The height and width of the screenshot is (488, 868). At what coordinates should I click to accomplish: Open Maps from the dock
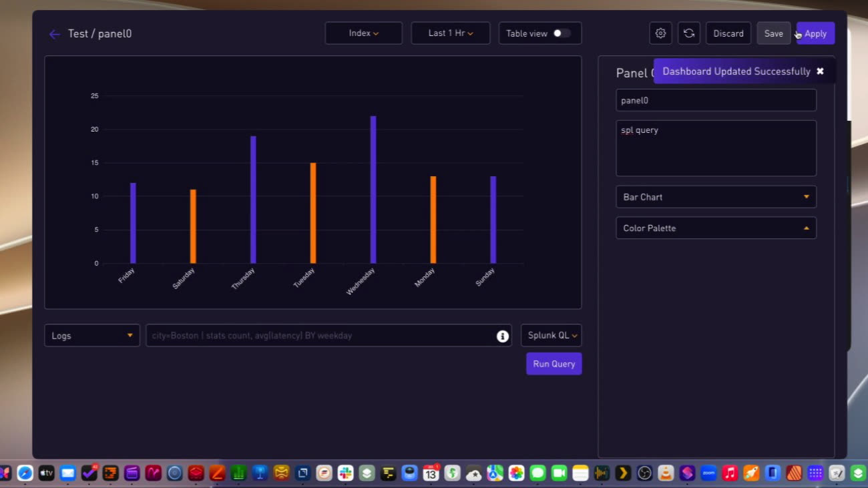pyautogui.click(x=495, y=473)
